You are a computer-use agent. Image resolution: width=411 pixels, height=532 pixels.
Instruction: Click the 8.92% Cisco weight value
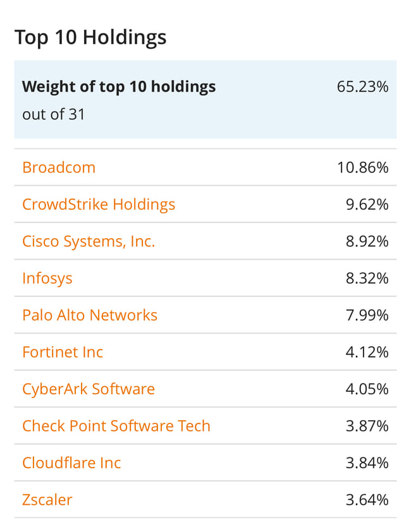point(367,241)
